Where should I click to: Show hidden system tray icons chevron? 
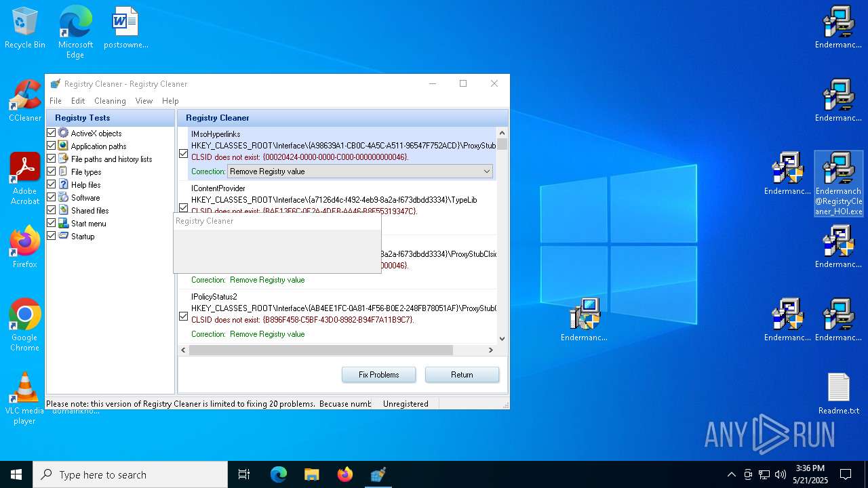click(x=731, y=474)
